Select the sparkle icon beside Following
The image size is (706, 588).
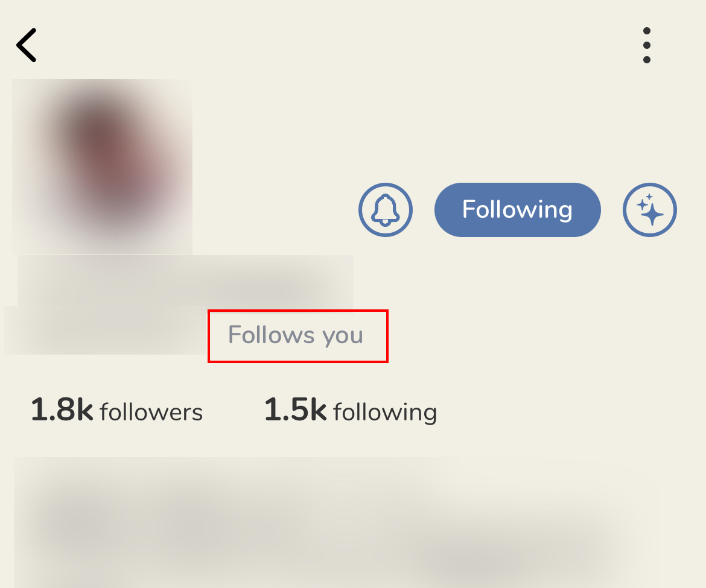pos(650,209)
